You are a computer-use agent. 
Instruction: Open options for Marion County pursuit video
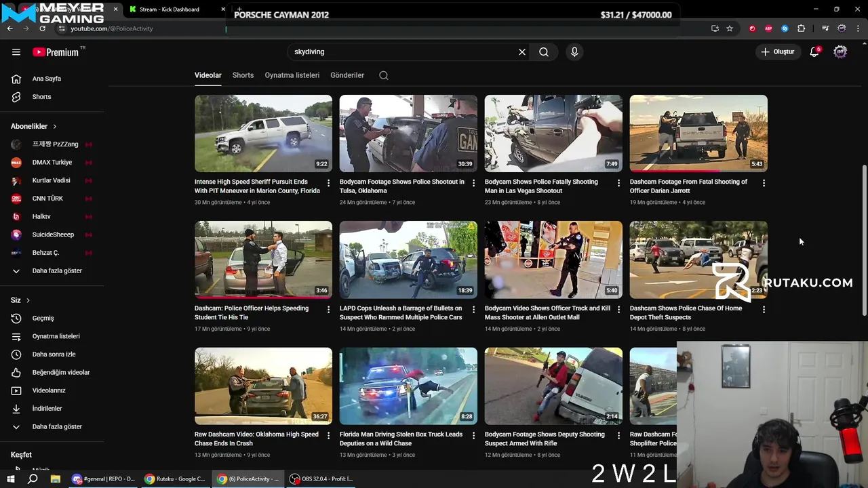coord(329,183)
